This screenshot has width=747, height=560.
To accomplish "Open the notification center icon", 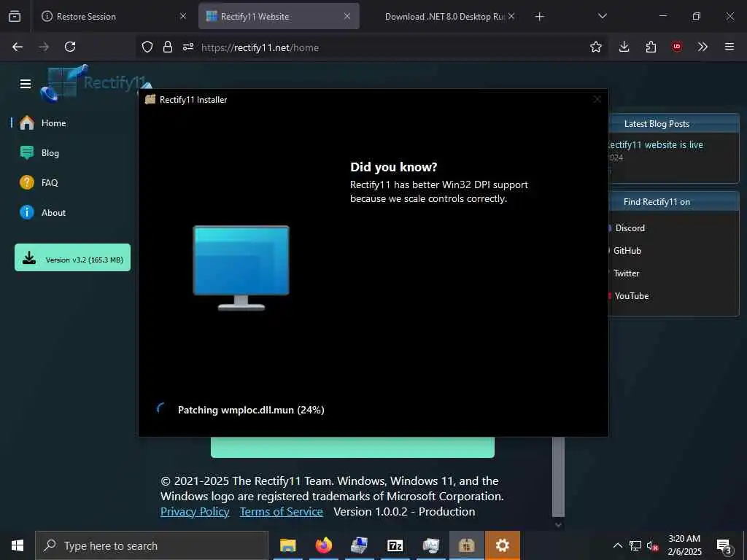I will tap(724, 545).
